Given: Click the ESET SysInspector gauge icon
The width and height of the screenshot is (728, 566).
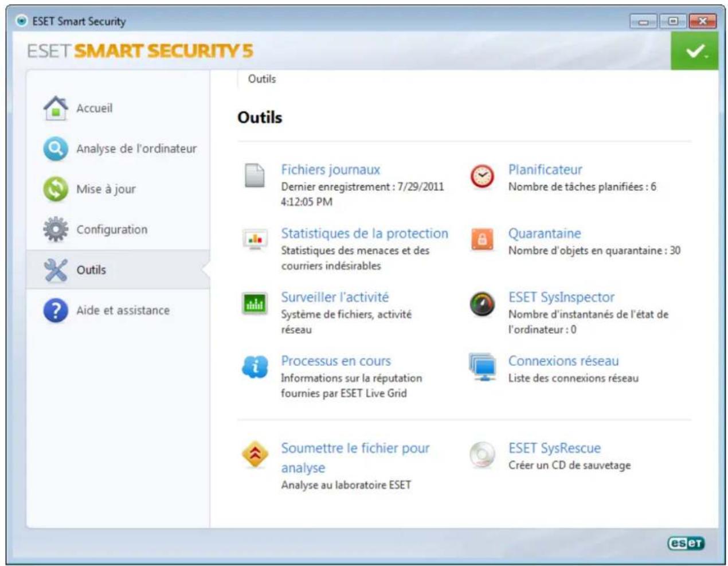Looking at the screenshot, I should pyautogui.click(x=482, y=304).
